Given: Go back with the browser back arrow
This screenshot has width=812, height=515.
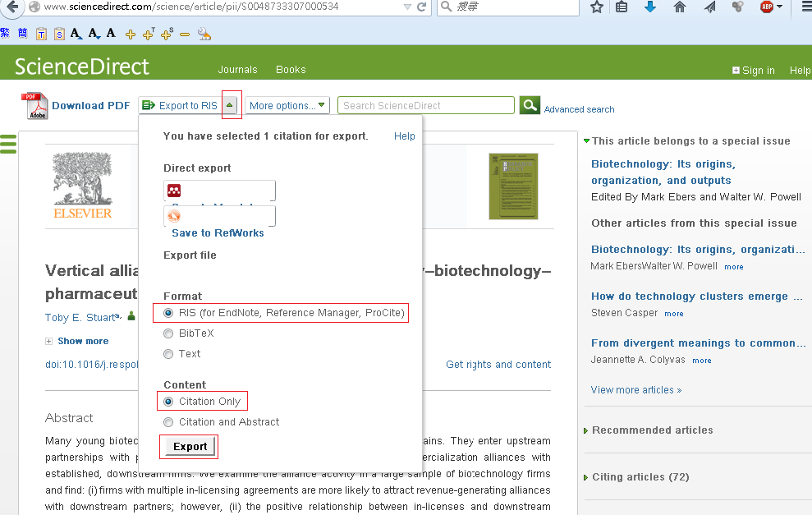Looking at the screenshot, I should (11, 7).
